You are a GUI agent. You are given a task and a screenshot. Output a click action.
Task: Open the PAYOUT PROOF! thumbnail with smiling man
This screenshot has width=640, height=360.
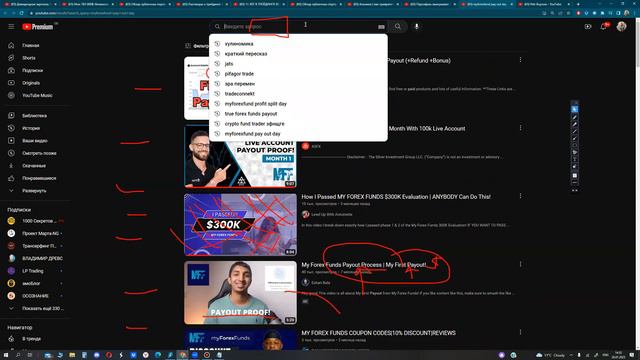240,293
